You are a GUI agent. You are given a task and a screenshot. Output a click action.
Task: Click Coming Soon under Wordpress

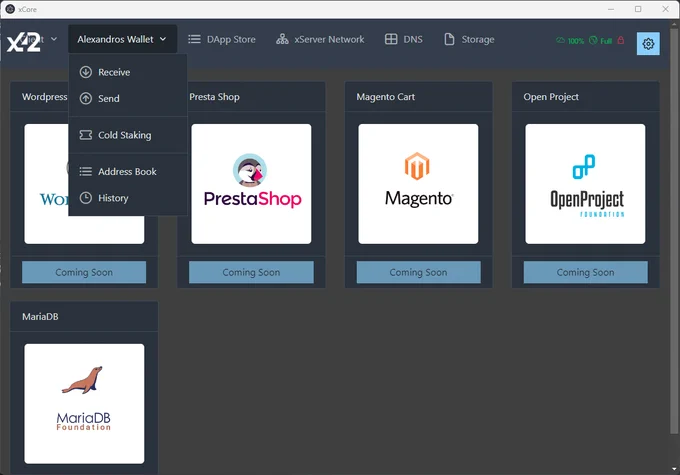84,272
